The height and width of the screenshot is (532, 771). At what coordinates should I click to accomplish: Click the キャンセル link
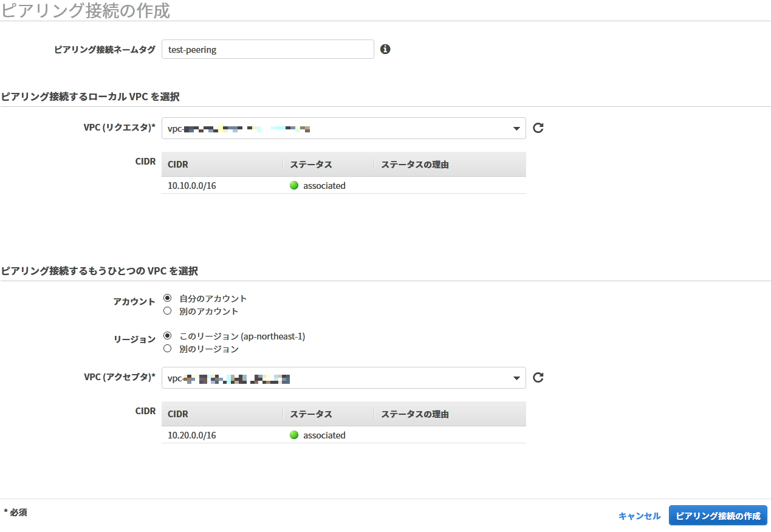click(639, 515)
